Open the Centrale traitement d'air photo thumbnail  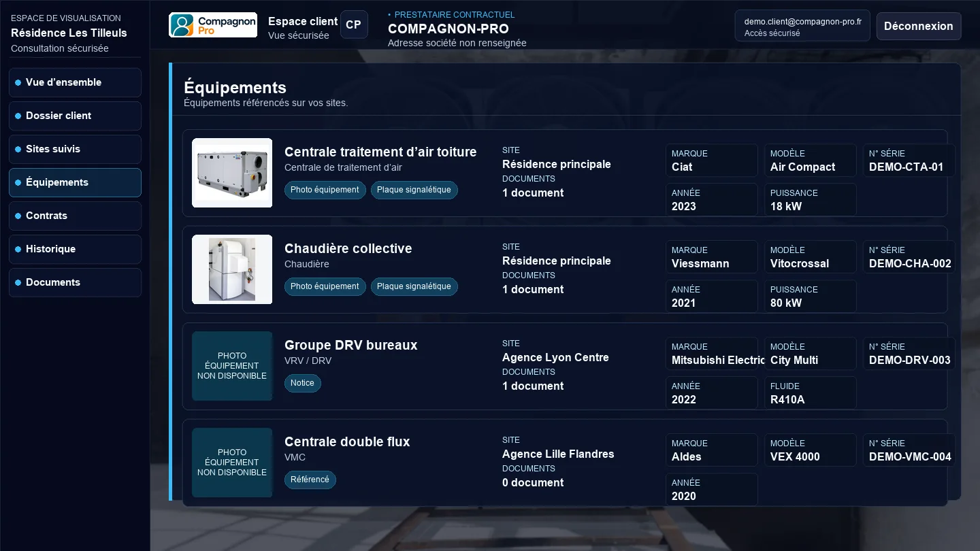pos(232,173)
